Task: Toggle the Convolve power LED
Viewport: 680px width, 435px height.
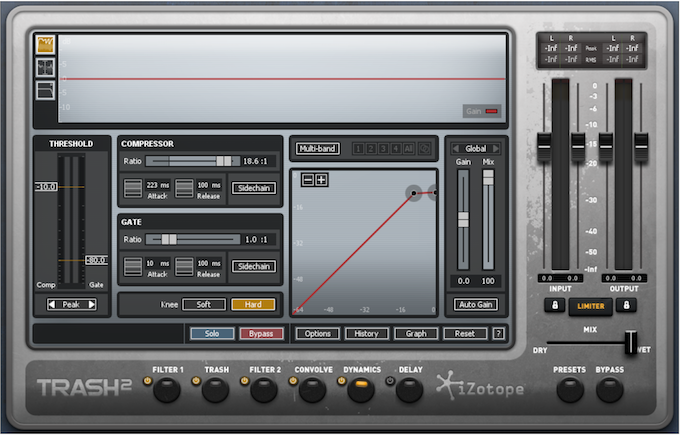Action: pyautogui.click(x=293, y=381)
